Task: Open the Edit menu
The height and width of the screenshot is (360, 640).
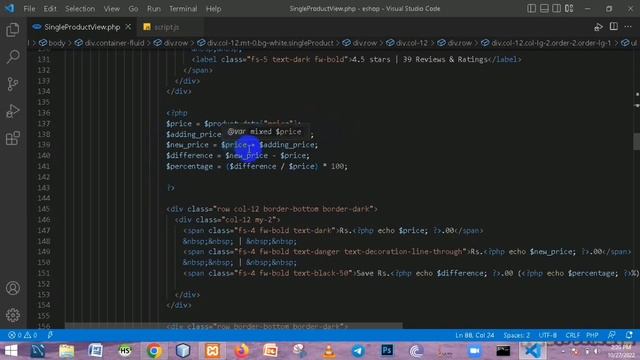Action: [x=50, y=9]
